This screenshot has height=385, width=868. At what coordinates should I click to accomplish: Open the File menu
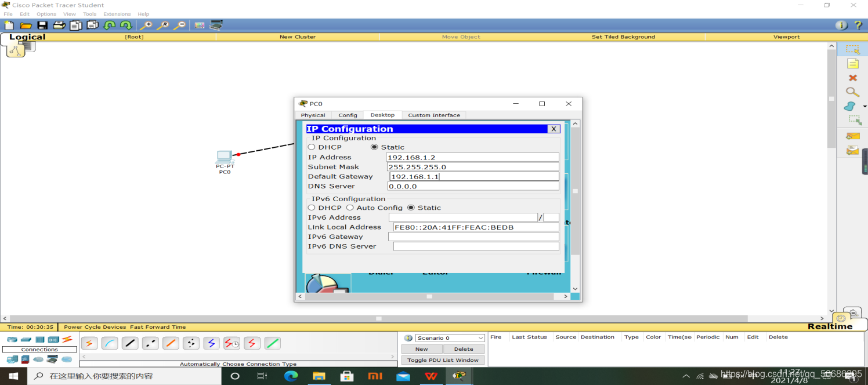pos(8,14)
